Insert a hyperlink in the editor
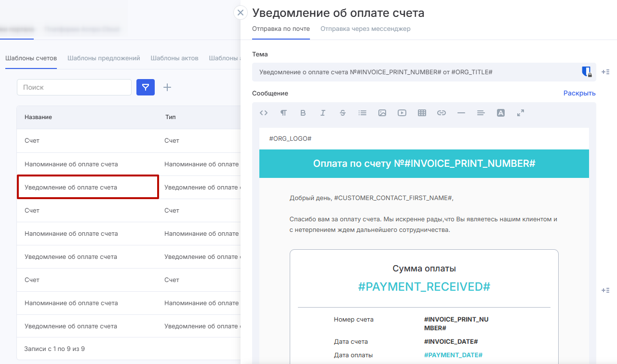Screen dimensions: 617x364 click(x=442, y=113)
